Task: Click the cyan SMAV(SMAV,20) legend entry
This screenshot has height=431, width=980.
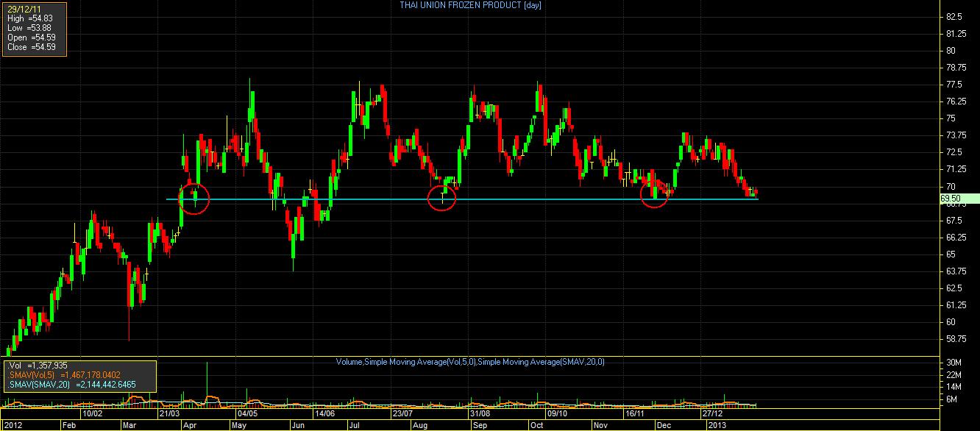Action: 72,385
